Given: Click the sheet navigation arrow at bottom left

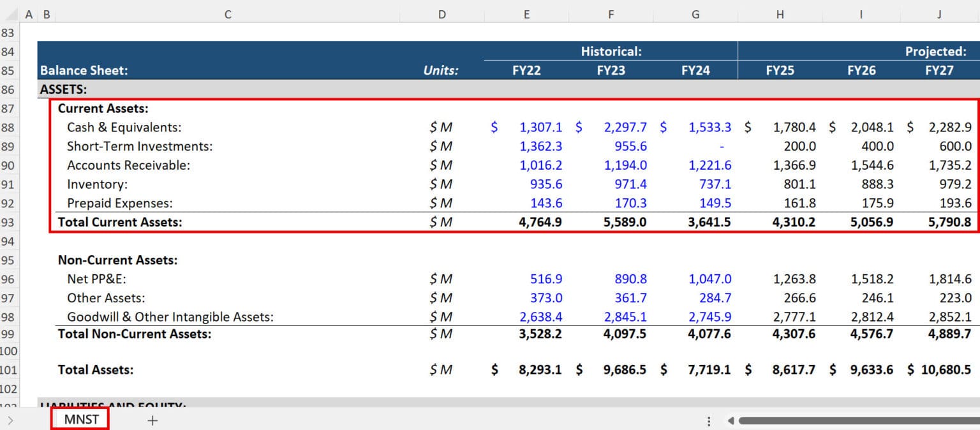Looking at the screenshot, I should coord(13,420).
